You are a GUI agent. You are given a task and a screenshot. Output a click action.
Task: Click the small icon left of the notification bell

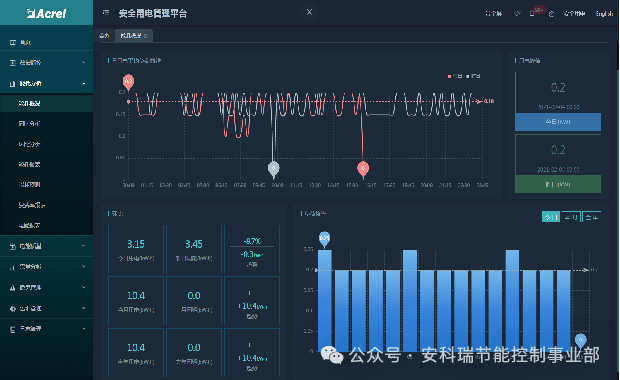coord(517,13)
